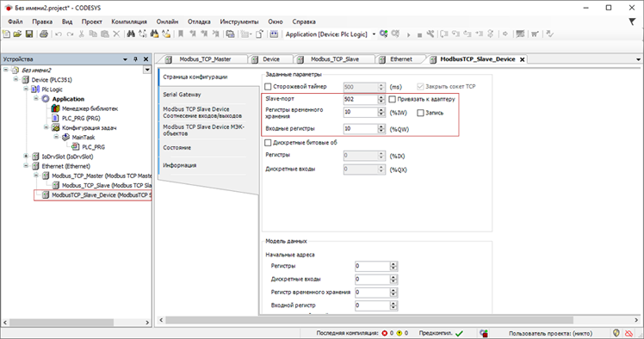This screenshot has height=339, width=644.
Task: Open the Состояние page
Action: click(177, 148)
